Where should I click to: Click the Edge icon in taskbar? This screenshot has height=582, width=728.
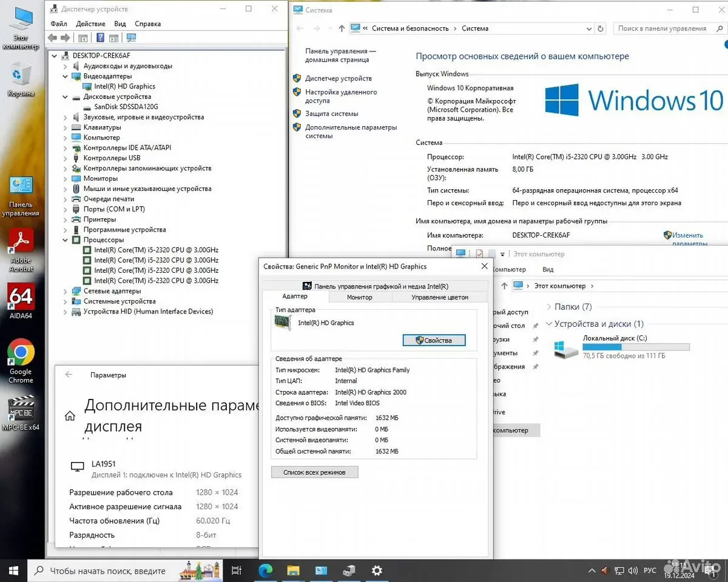point(265,570)
